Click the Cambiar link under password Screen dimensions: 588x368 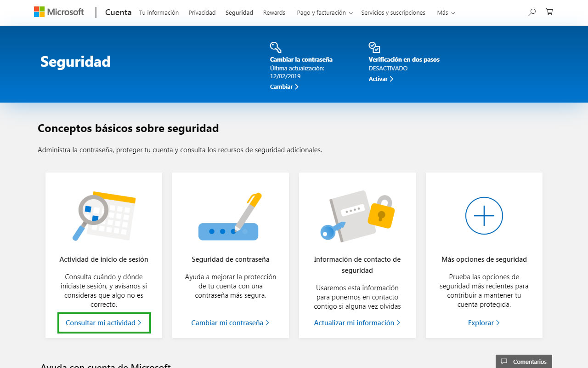coord(284,86)
